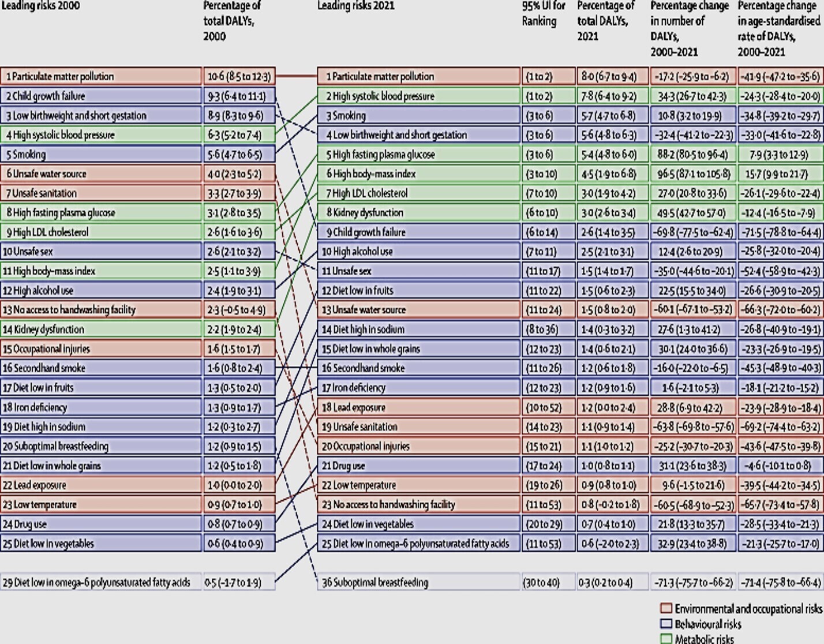Select "13 No access to handwashing facility" row
Viewport: 824px width, 644px height.
[x=101, y=310]
